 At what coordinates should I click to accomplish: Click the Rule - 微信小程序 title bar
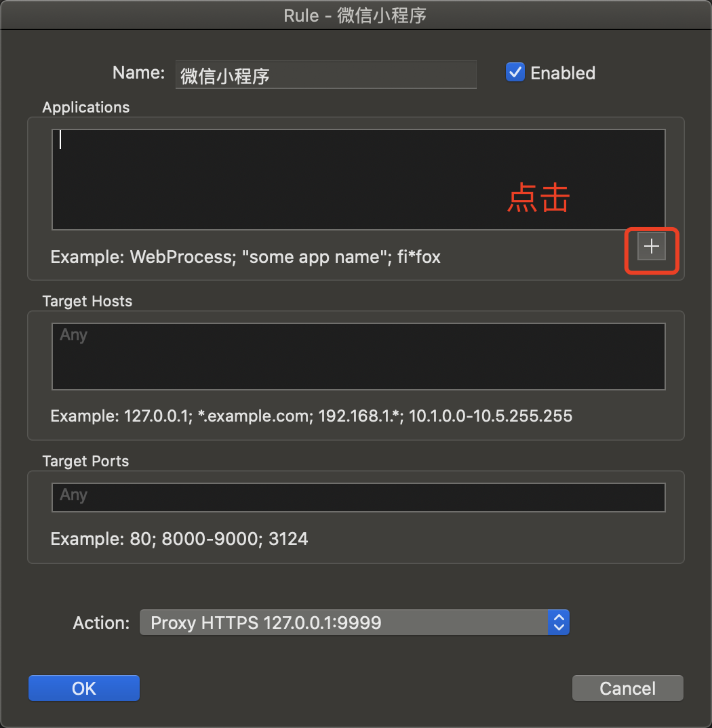355,16
